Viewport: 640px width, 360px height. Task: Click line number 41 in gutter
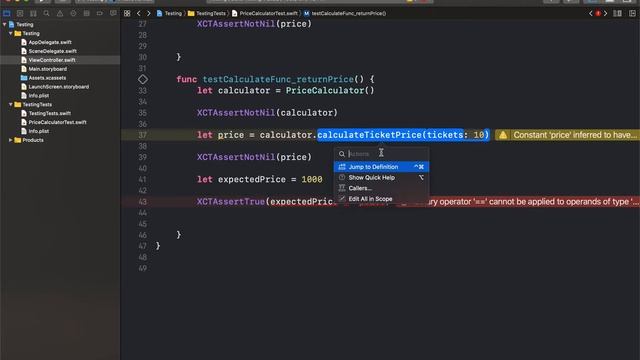coord(142,180)
